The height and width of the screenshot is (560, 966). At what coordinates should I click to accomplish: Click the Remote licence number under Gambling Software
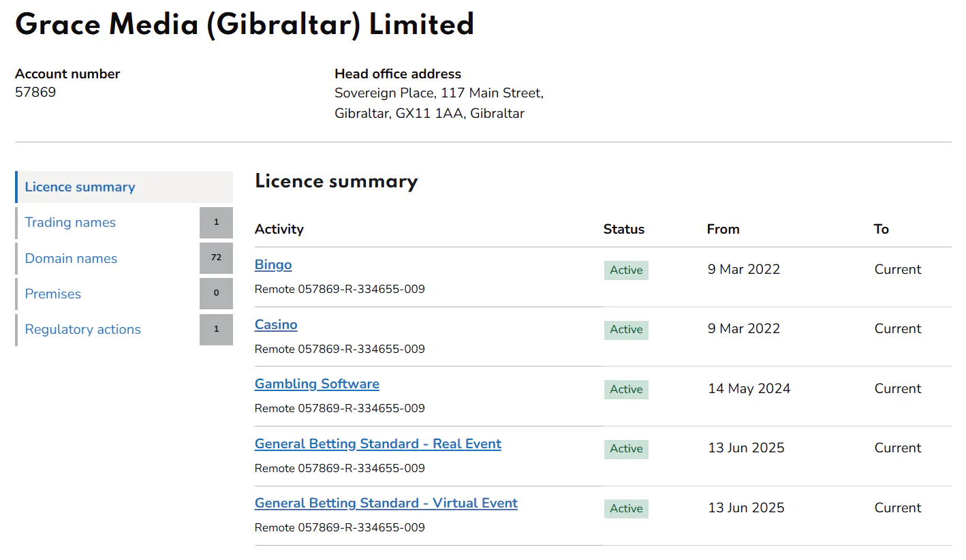(x=340, y=408)
